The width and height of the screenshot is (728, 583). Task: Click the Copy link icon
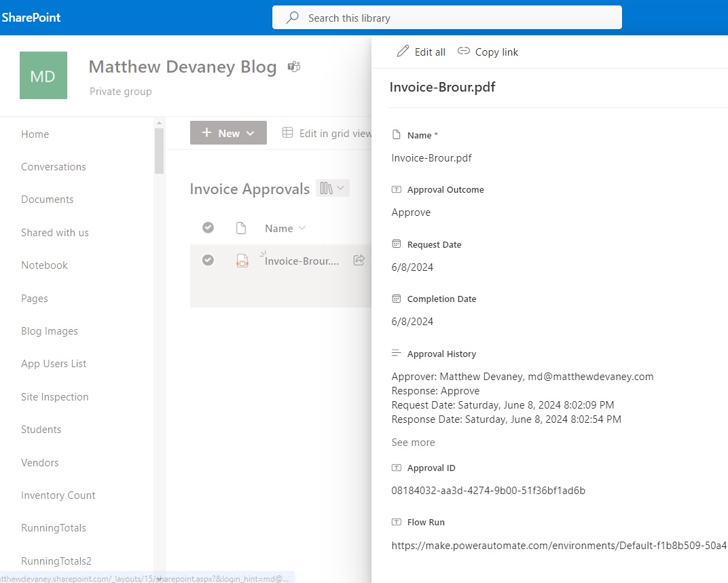pyautogui.click(x=463, y=52)
